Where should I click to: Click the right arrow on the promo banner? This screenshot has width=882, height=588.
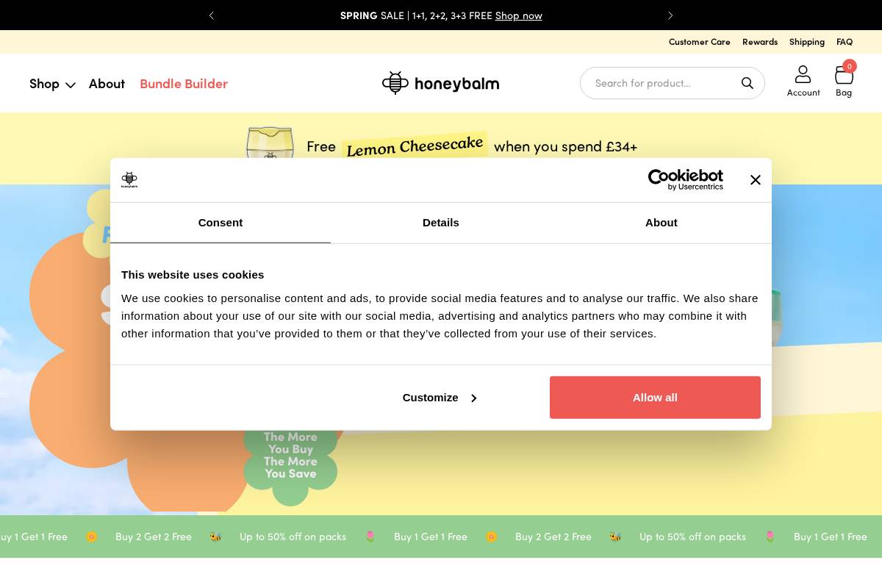(x=670, y=15)
